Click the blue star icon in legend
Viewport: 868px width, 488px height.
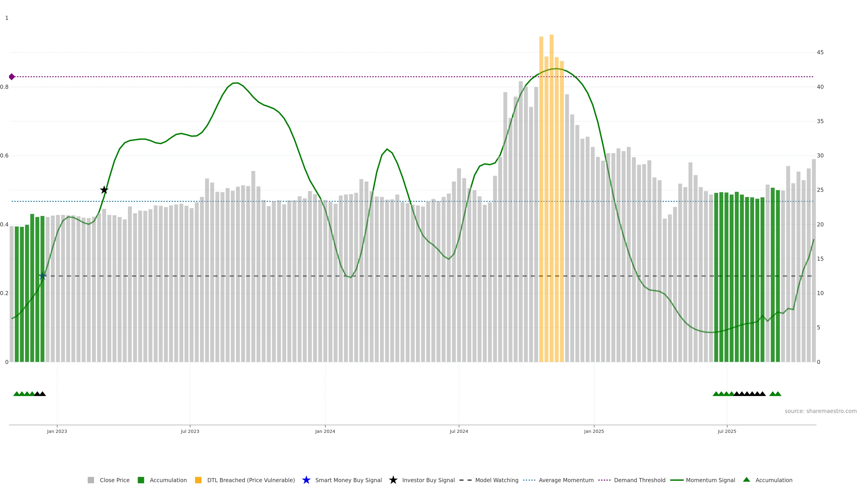coord(306,480)
